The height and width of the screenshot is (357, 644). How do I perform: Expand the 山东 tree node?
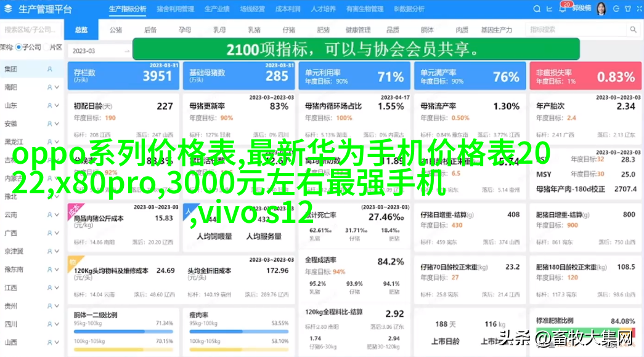click(x=57, y=106)
